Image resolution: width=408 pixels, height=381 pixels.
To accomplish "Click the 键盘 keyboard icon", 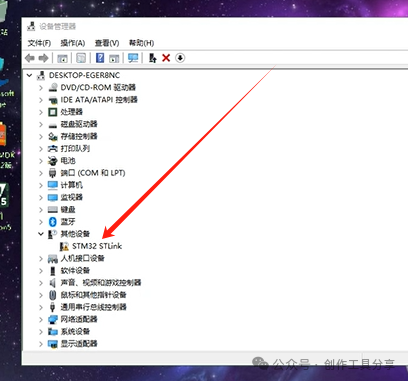I will (53, 210).
